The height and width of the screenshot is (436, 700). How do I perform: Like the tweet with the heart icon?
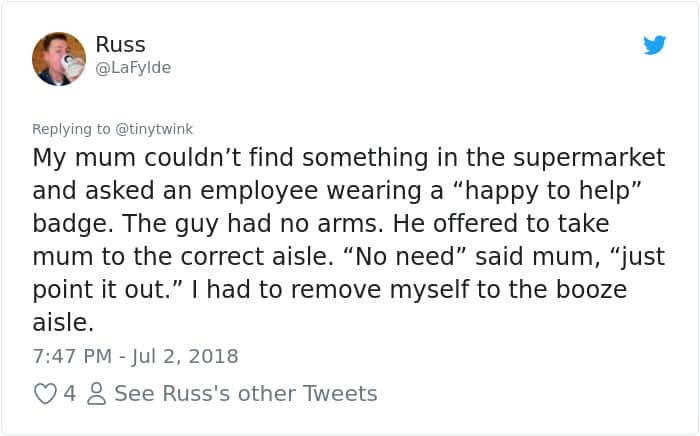pos(45,394)
